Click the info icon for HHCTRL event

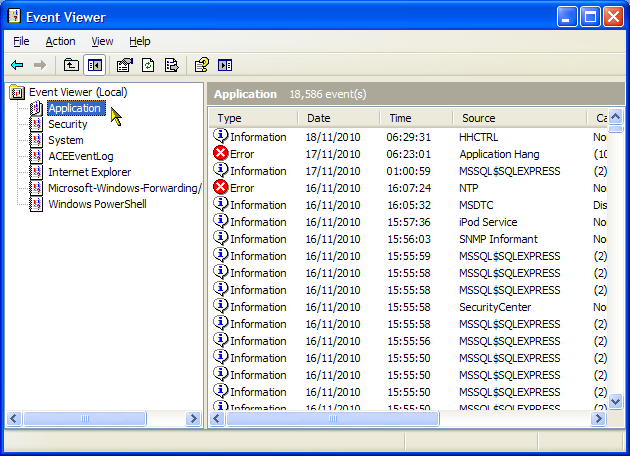tap(220, 136)
